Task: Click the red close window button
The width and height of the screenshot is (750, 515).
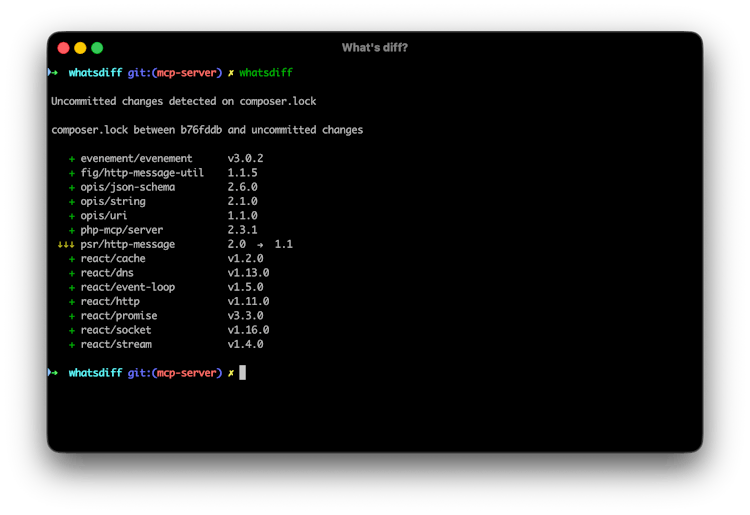Action: click(x=62, y=47)
